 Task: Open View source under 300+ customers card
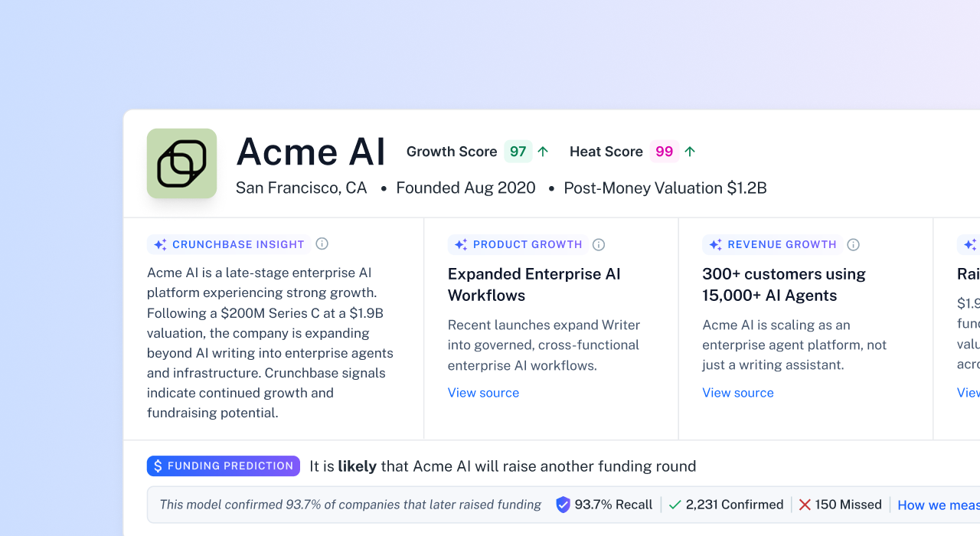pos(738,393)
